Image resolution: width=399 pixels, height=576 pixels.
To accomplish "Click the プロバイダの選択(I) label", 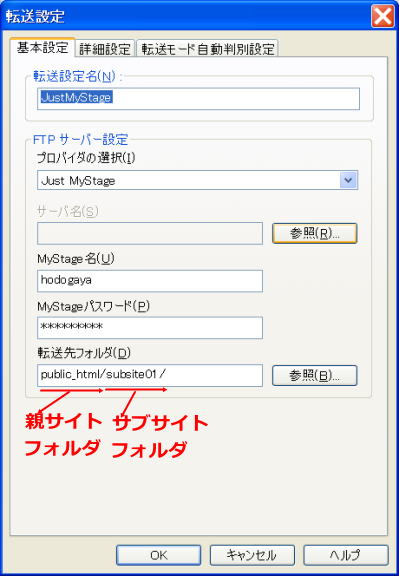I will [86, 158].
